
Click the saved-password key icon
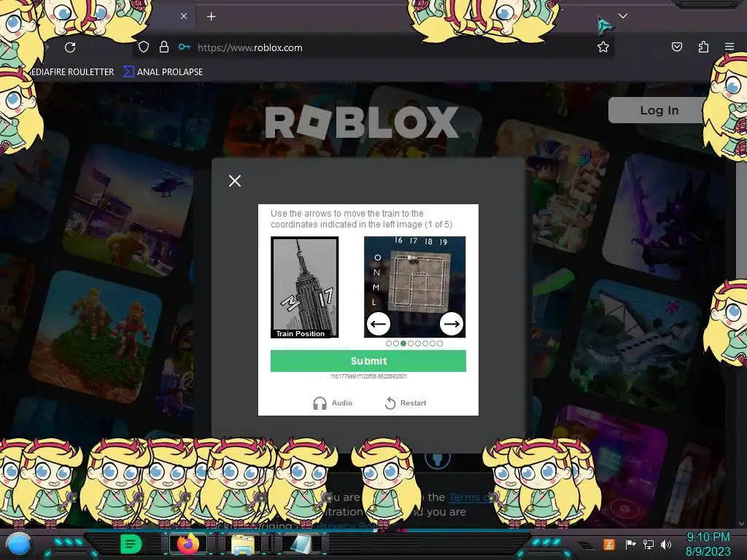coord(185,47)
